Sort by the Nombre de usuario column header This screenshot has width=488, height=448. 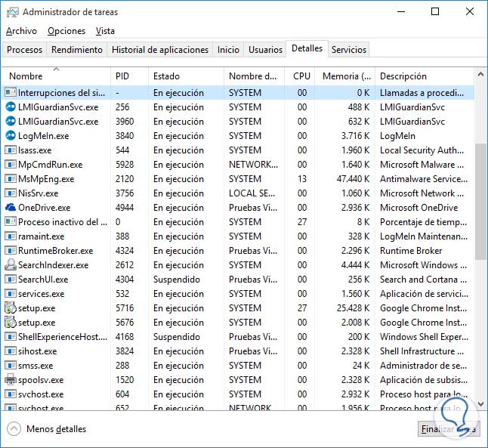coord(254,76)
